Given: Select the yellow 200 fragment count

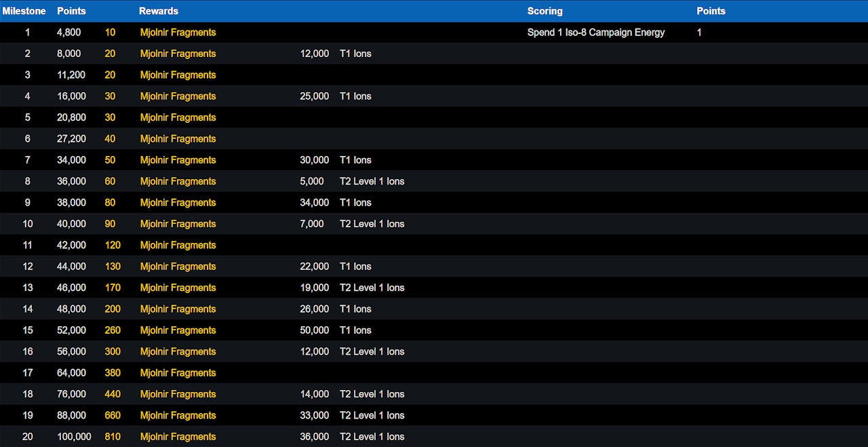Looking at the screenshot, I should (x=113, y=309).
